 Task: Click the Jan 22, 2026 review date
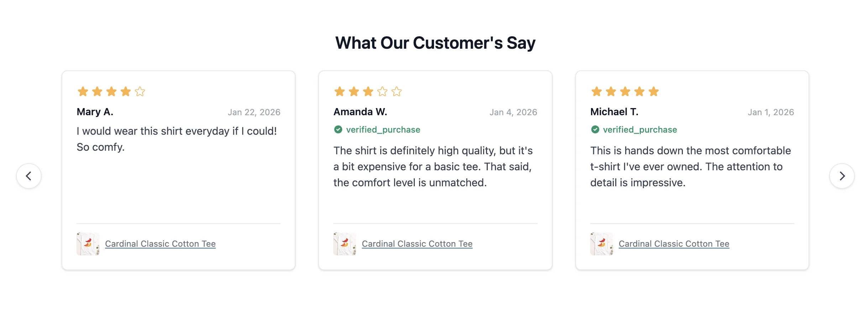click(x=254, y=112)
